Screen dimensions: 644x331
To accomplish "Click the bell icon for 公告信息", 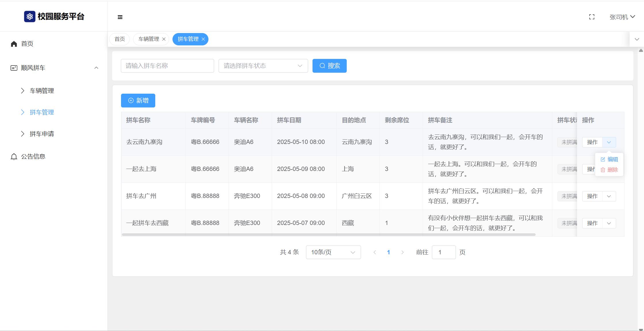I will [x=14, y=157].
